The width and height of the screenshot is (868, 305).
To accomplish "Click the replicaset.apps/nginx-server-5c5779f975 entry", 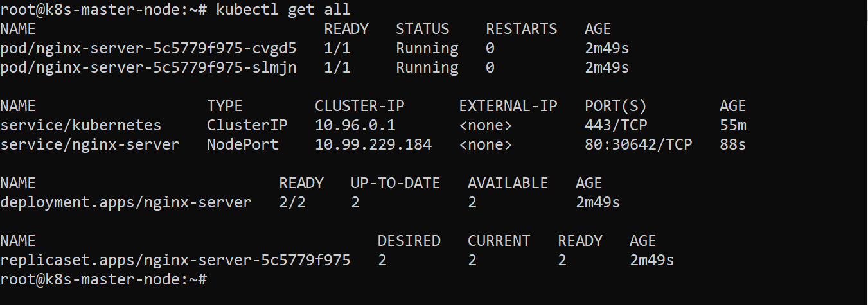I will point(175,260).
